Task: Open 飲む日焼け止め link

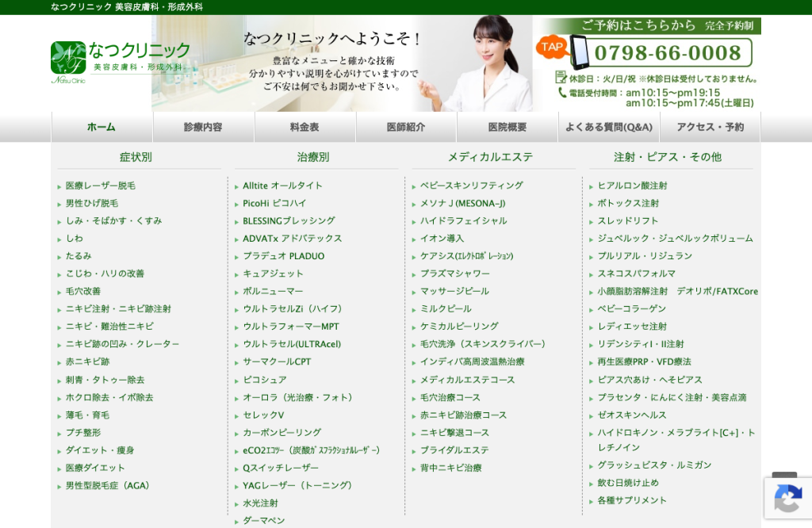Action: click(x=628, y=483)
